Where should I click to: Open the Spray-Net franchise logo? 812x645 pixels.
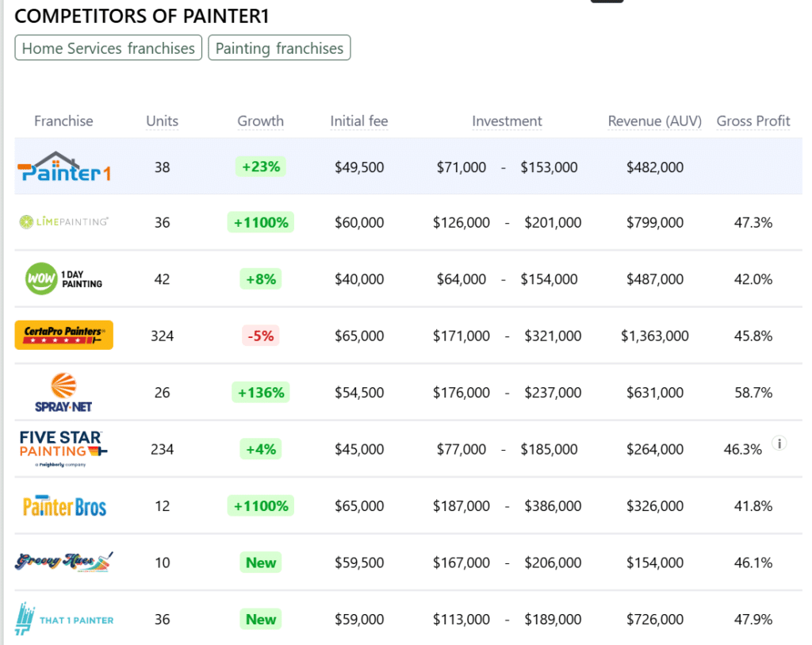click(63, 392)
